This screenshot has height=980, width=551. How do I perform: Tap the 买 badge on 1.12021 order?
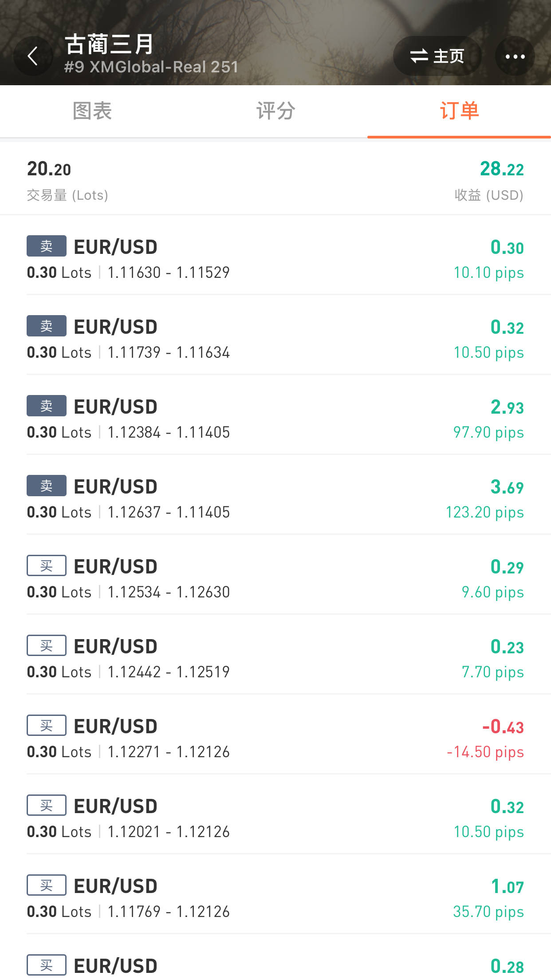point(47,805)
